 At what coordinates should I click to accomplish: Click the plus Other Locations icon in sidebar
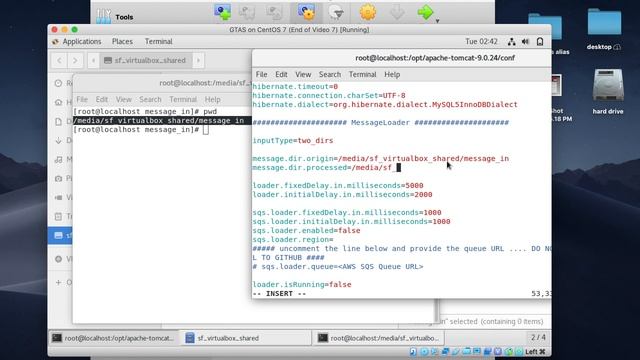tap(58, 282)
